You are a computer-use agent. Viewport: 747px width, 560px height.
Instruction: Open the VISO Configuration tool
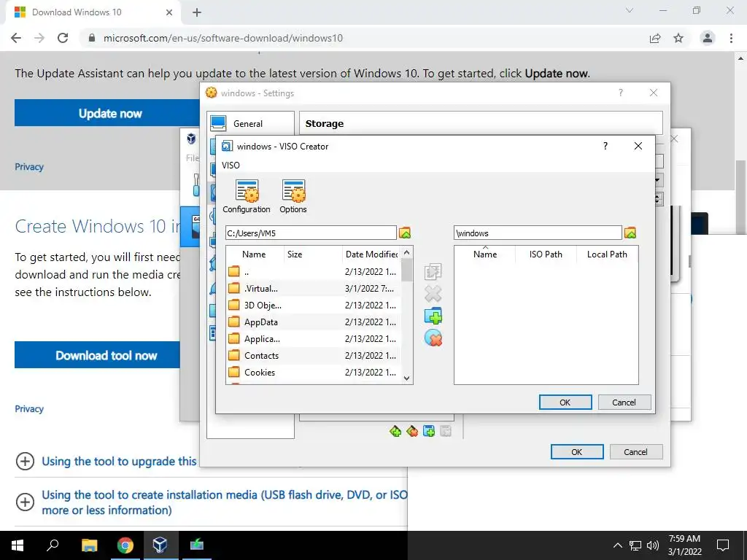(x=247, y=196)
